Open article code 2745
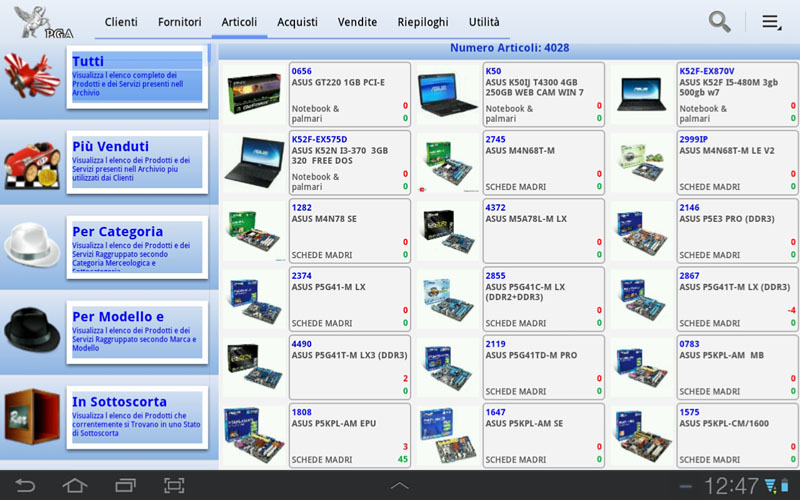 (495, 139)
